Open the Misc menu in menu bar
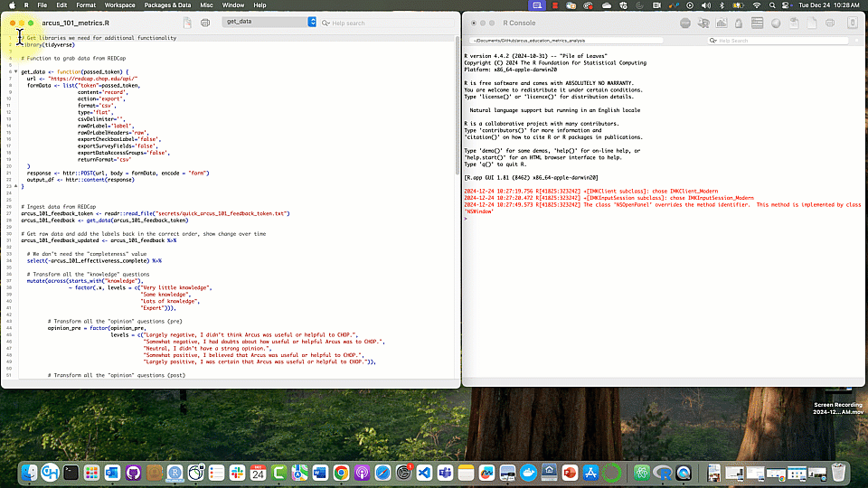 207,5
